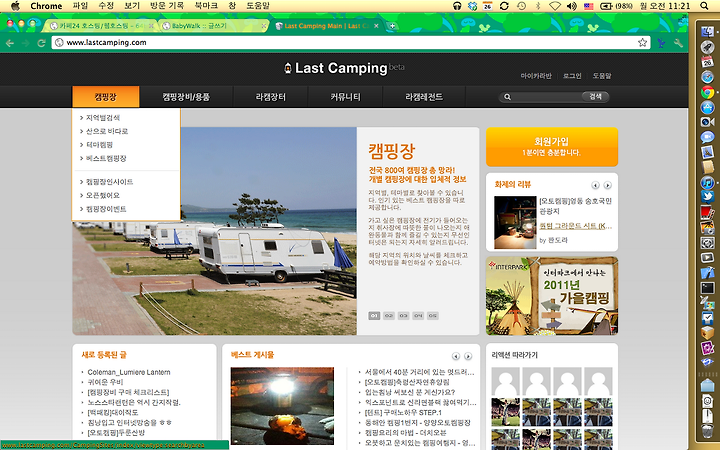Open the 캠핑장비/용품 navigation menu
The width and height of the screenshot is (720, 450).
click(186, 97)
